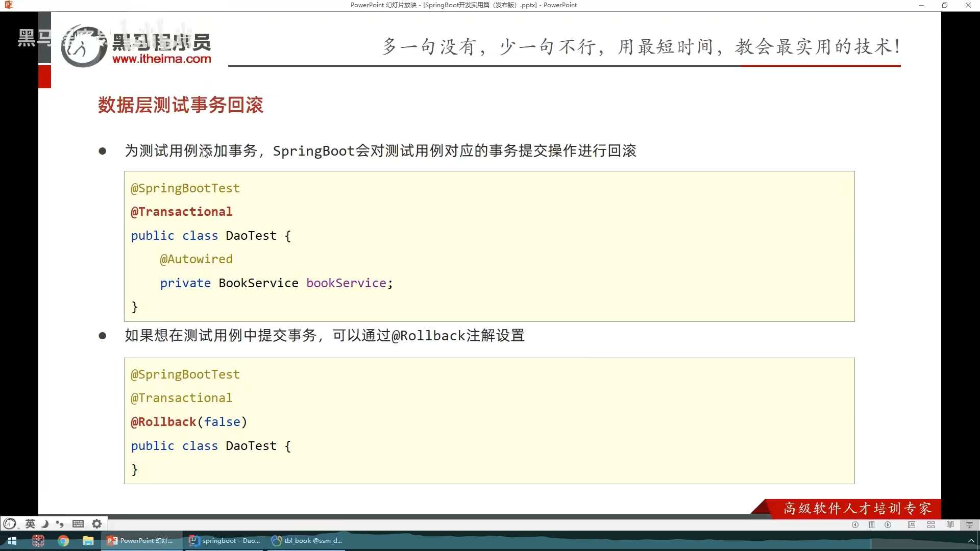The width and height of the screenshot is (980, 551).
Task: Open IME settings gear icon
Action: [x=96, y=523]
